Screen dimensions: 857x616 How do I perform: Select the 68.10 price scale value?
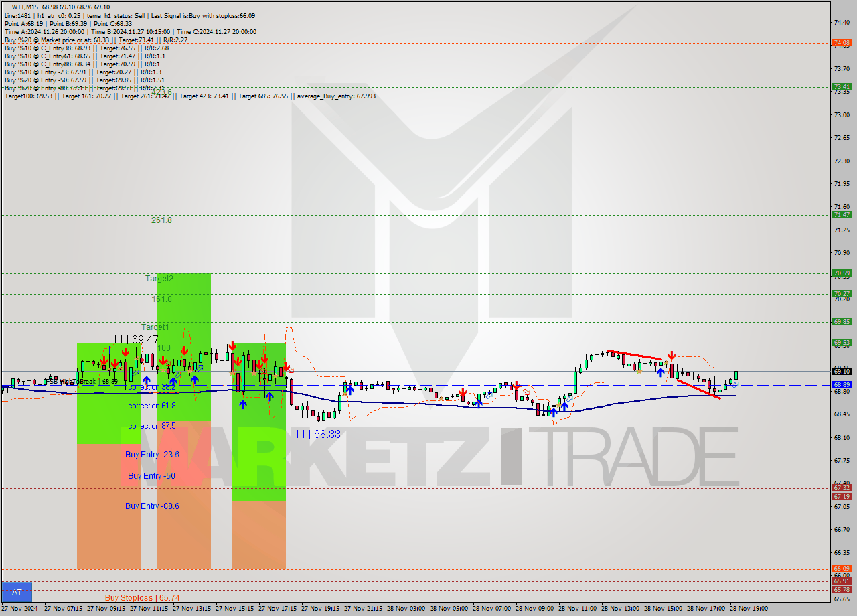point(842,437)
